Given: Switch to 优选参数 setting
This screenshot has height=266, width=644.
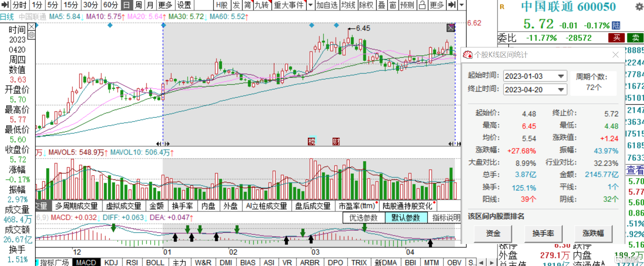Looking at the screenshot, I should pyautogui.click(x=363, y=218).
